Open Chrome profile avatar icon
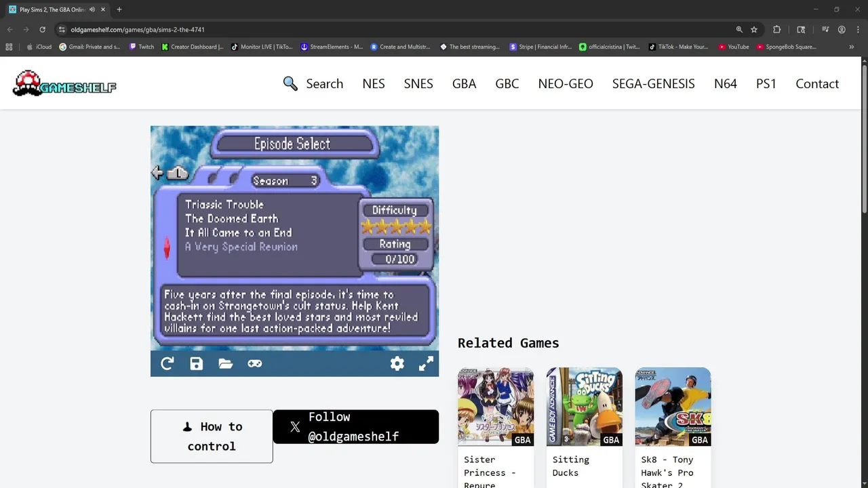 coord(842,30)
